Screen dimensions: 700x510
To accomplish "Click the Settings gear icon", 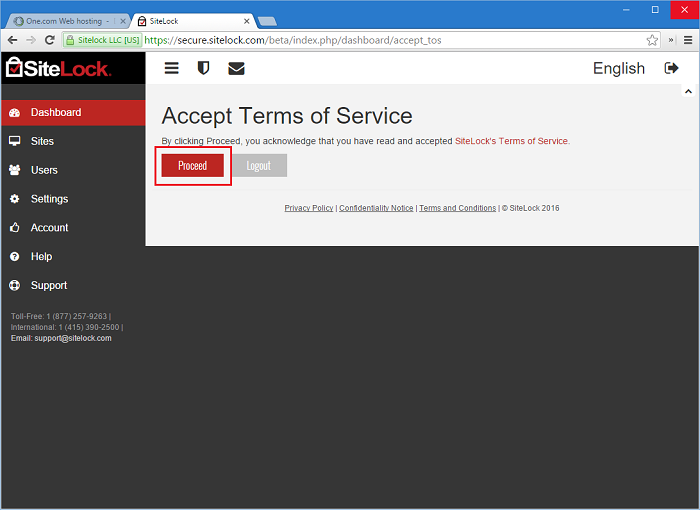I will click(15, 199).
